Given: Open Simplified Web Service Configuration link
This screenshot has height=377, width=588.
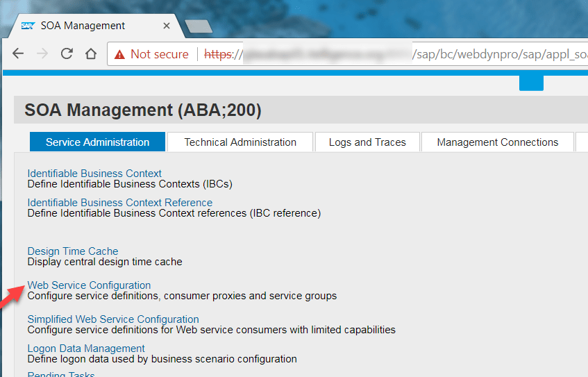Looking at the screenshot, I should point(113,319).
